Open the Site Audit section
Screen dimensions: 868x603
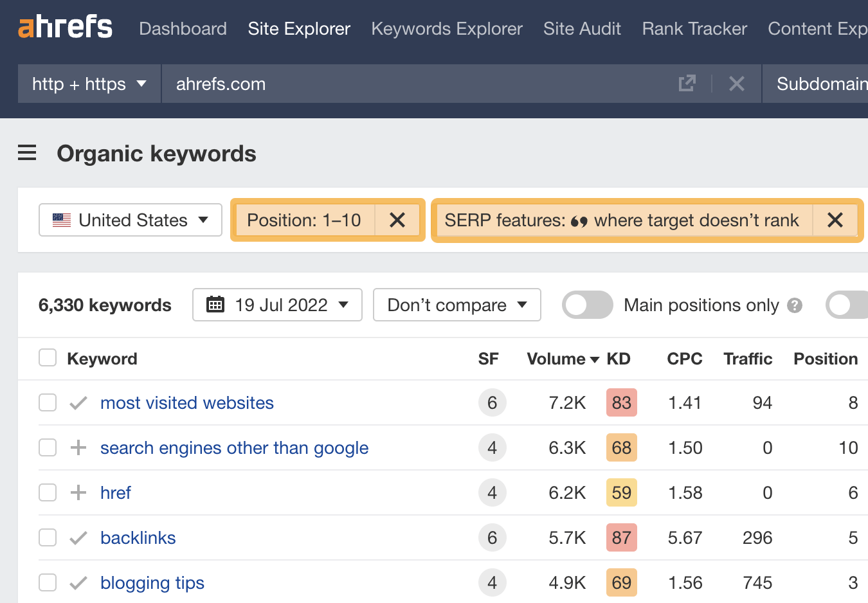point(582,28)
